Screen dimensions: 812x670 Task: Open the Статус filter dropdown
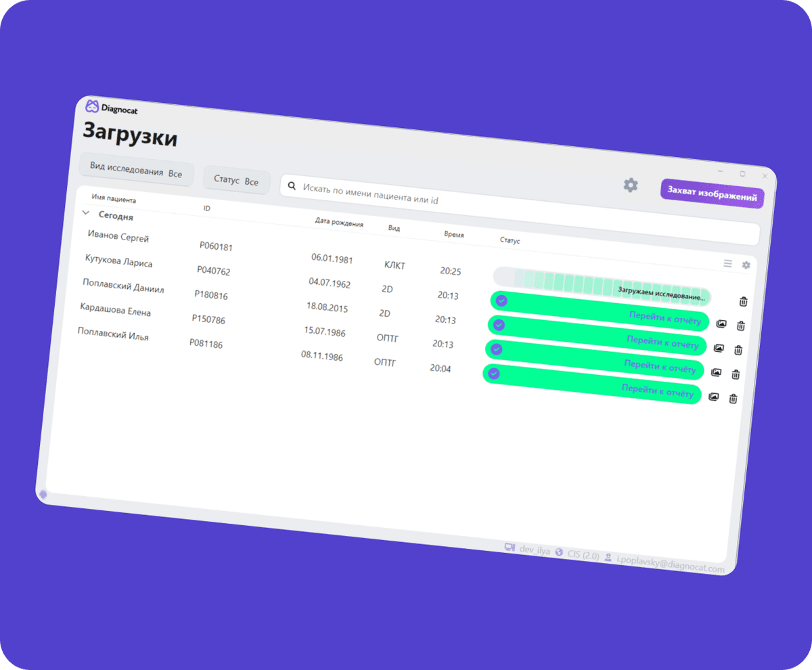[236, 180]
